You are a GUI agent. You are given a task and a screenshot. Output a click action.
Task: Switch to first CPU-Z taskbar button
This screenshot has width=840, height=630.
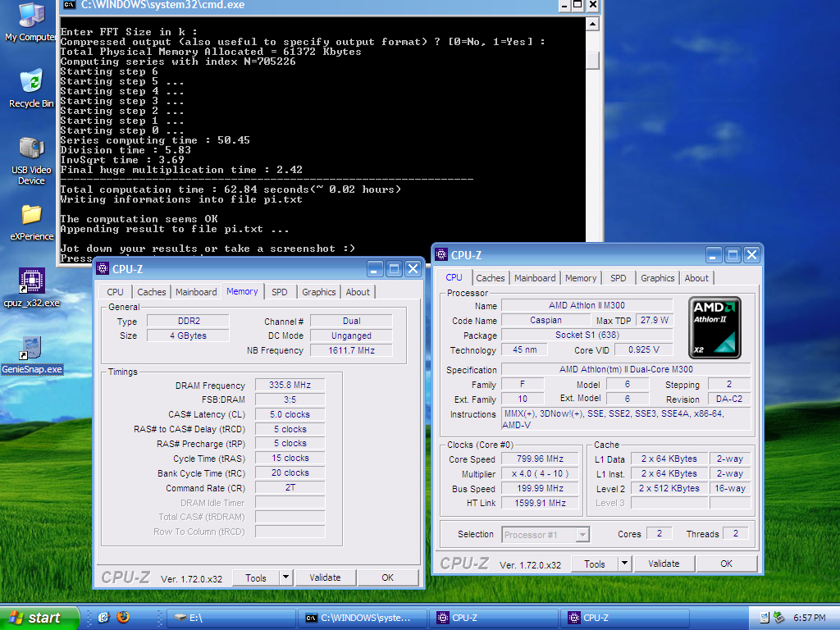pyautogui.click(x=494, y=618)
